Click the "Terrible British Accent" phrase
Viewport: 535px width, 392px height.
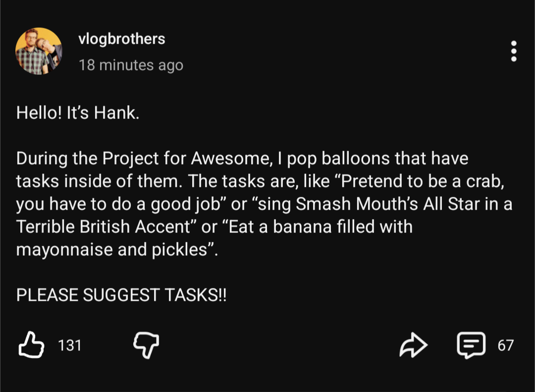[104, 227]
